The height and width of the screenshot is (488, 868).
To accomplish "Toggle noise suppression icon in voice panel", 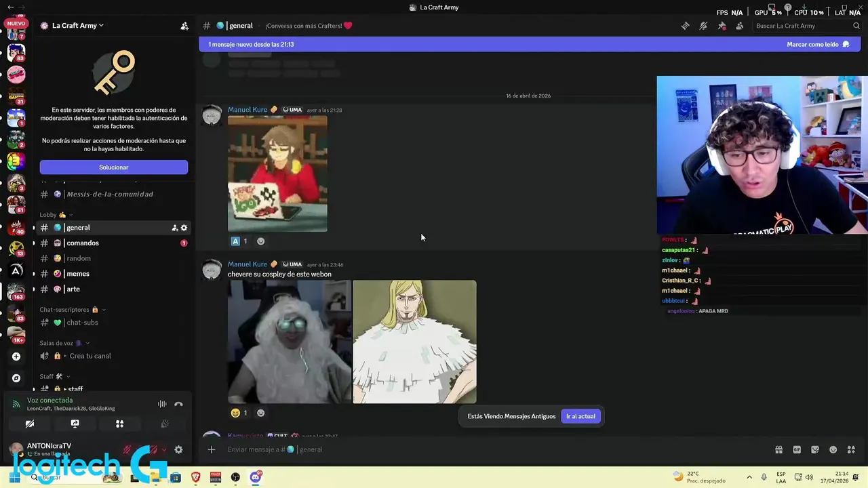I will (162, 404).
